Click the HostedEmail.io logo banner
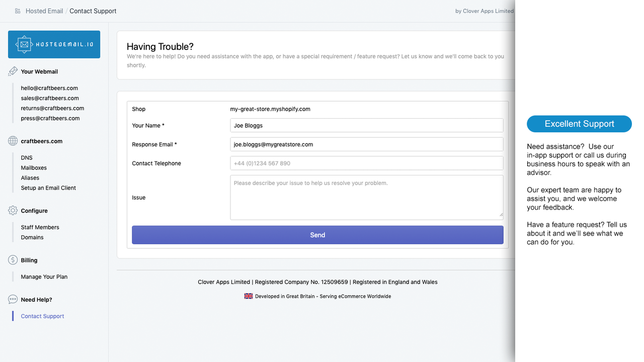644x362 pixels. [54, 44]
